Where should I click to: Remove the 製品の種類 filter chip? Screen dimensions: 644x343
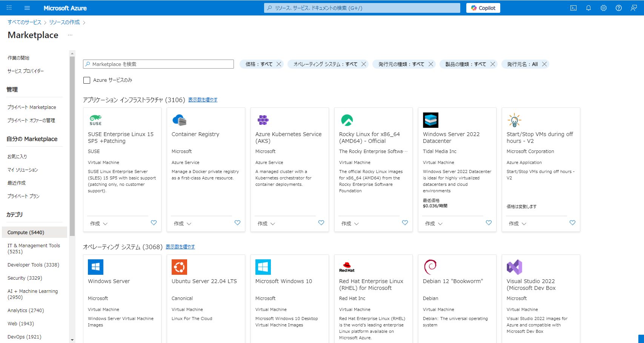point(492,64)
